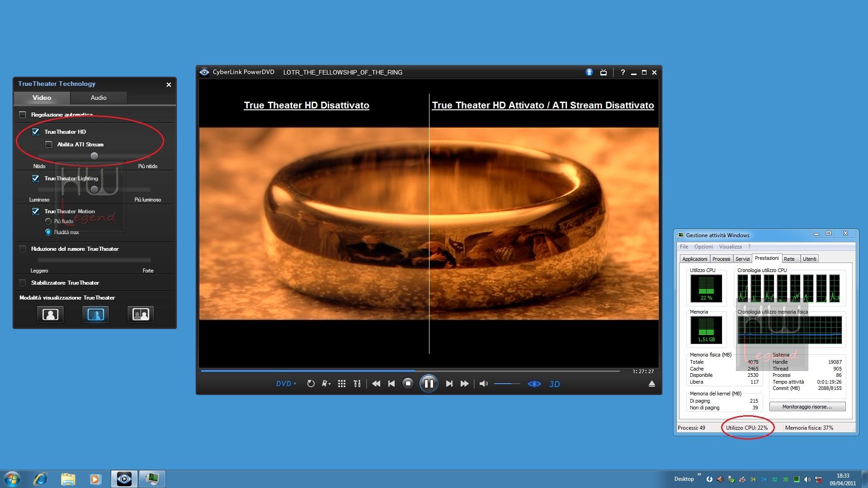868x488 pixels.
Task: Click the network tray icon
Action: pyautogui.click(x=818, y=479)
